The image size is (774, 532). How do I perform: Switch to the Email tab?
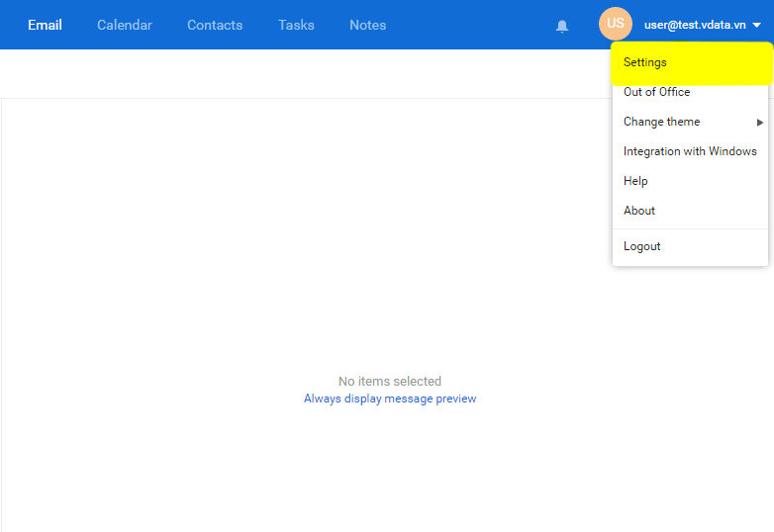45,25
